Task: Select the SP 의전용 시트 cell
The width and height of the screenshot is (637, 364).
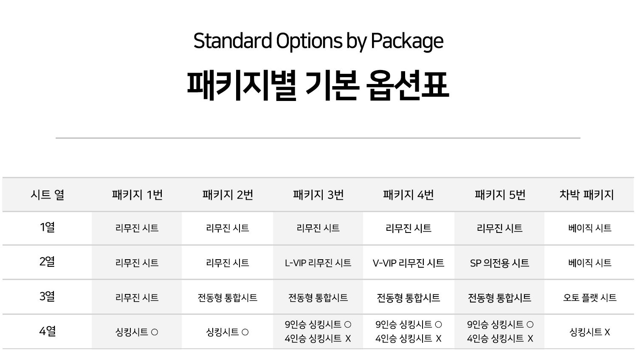Action: coord(499,263)
